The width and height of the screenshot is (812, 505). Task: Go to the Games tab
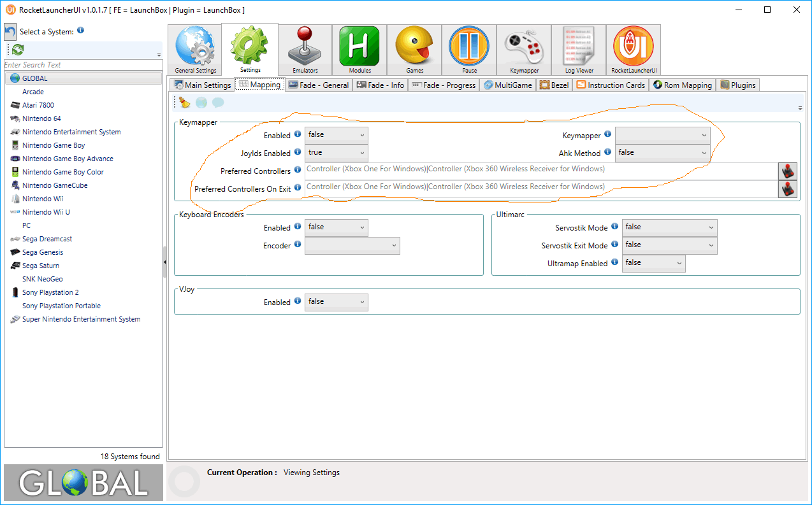pyautogui.click(x=415, y=50)
